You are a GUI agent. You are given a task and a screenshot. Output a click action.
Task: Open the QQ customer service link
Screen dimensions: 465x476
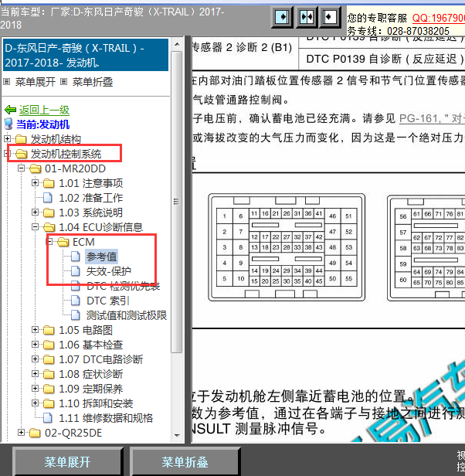(x=438, y=18)
